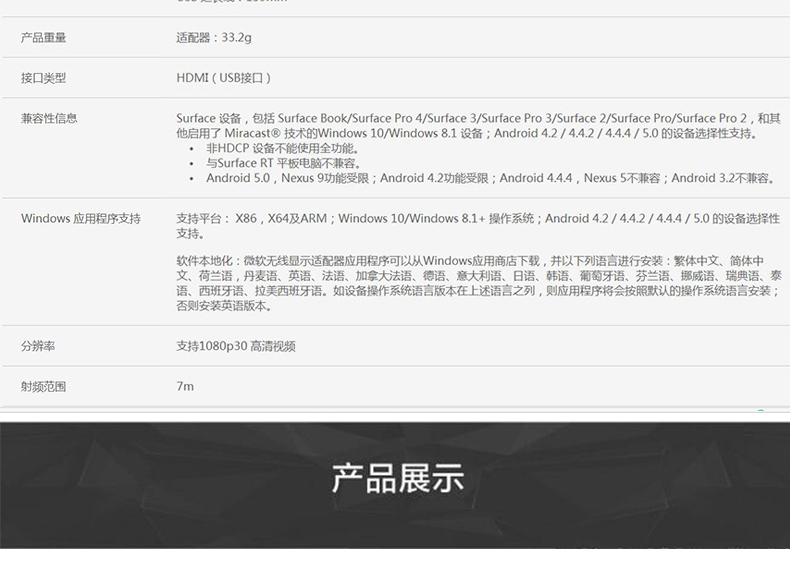
Task: Select the HDMI（USB接口）value text
Action: [224, 78]
